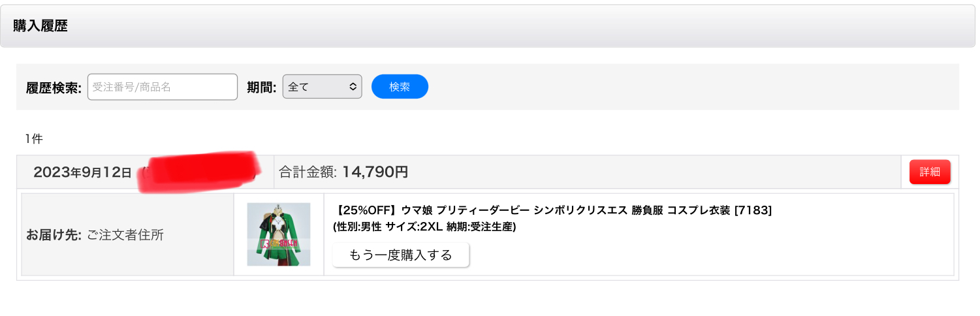Click the 購入履歴 page heading
Screen dimensions: 980x316
click(x=40, y=27)
